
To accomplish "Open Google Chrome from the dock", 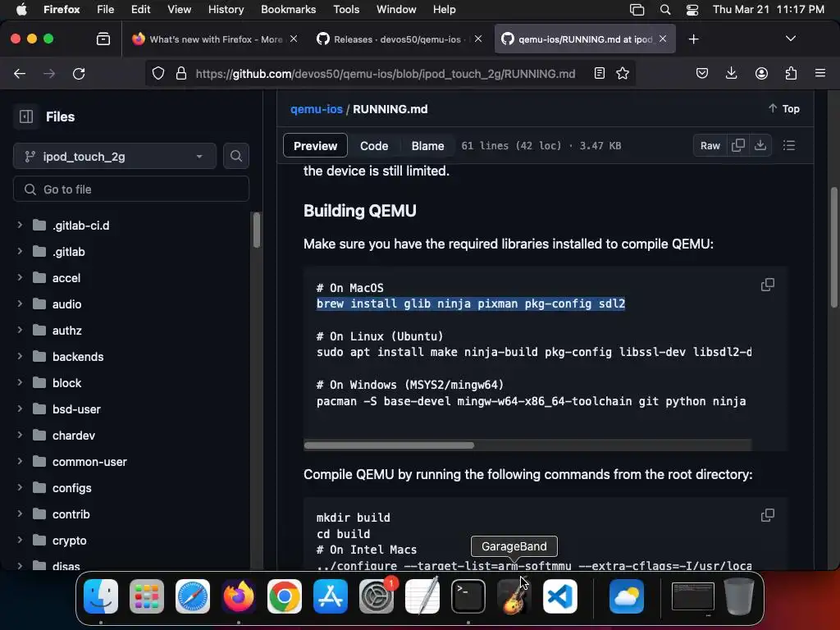I will coord(285,596).
